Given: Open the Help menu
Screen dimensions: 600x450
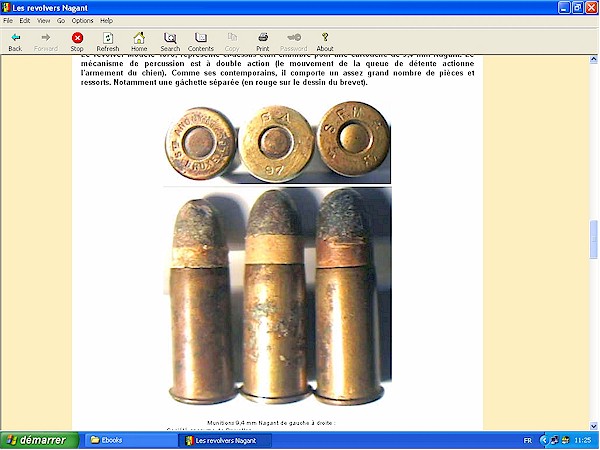Looking at the screenshot, I should click(106, 21).
